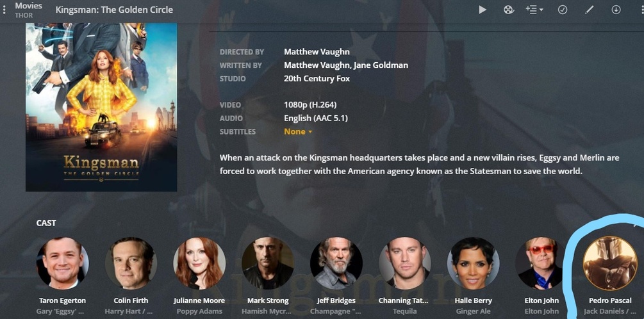Select 20th Century Fox studio
This screenshot has height=319, width=644.
click(317, 79)
